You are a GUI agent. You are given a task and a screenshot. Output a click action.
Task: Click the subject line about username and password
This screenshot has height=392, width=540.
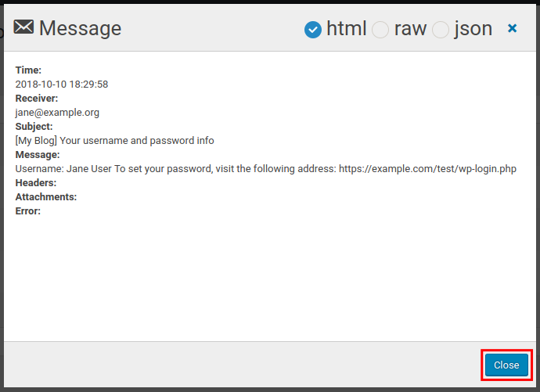pos(114,140)
